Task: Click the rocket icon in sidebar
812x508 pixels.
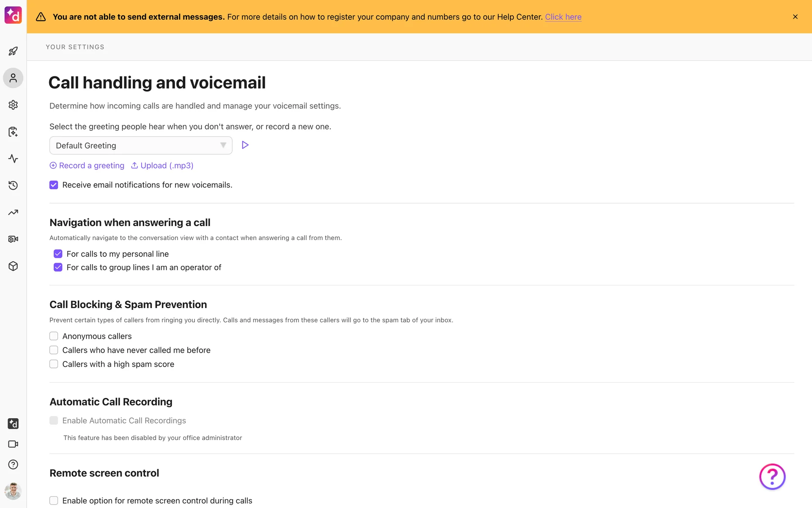Action: tap(13, 51)
